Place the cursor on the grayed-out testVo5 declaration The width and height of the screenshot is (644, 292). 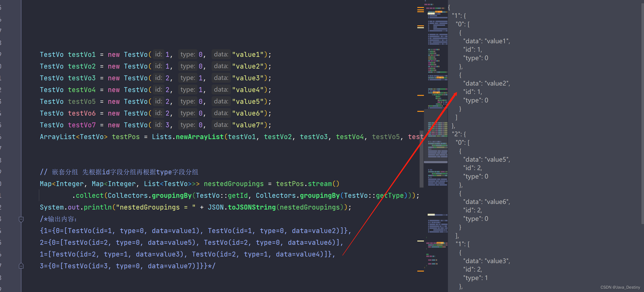(81, 101)
